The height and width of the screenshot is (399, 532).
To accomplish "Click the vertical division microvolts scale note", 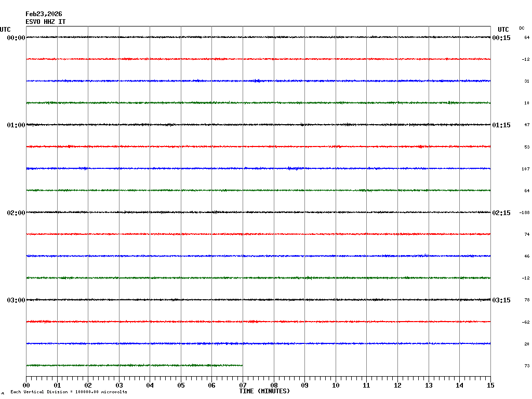I will click(x=69, y=392).
